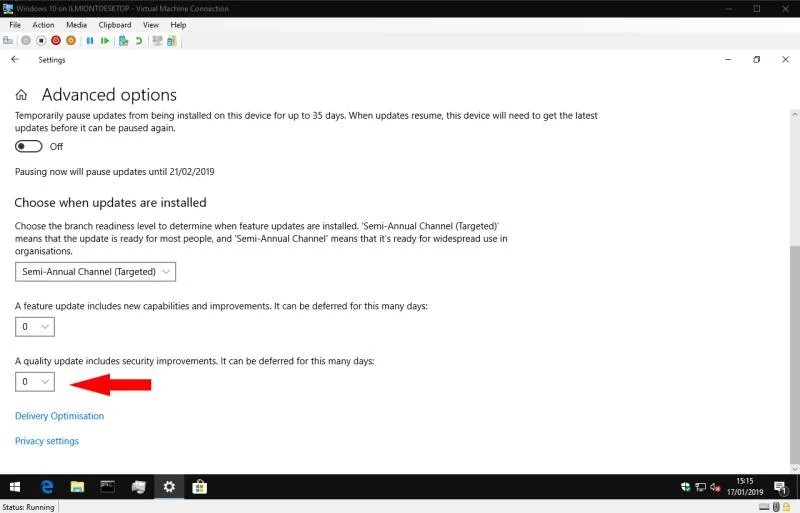The width and height of the screenshot is (800, 513).
Task: Click the 'Settings' window title text
Action: click(52, 60)
